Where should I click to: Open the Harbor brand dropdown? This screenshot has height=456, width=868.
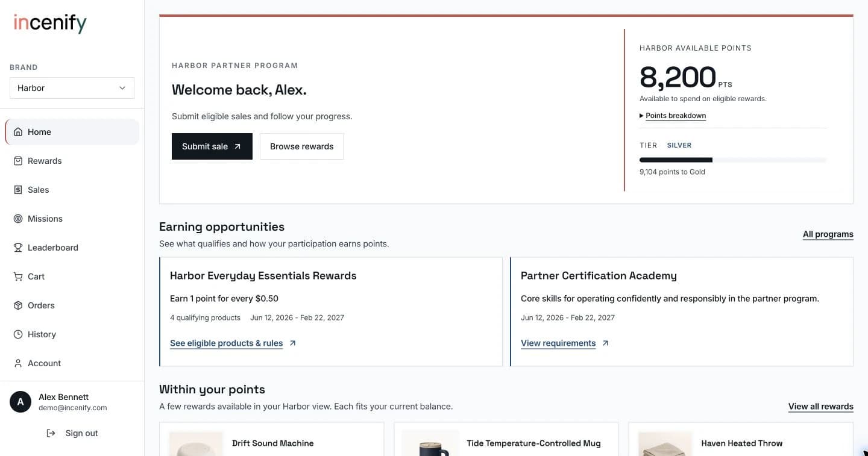[x=72, y=88]
